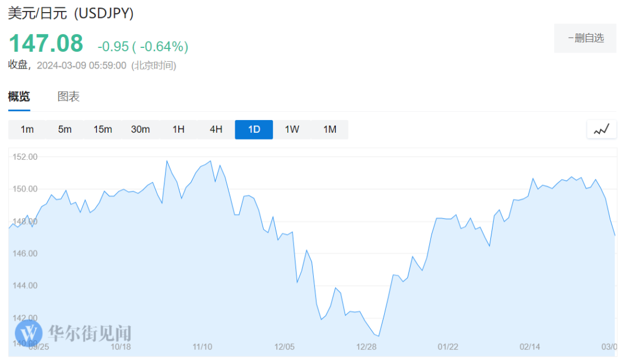Pick the 30m timeframe
Viewport: 623px width, 364px height.
point(140,130)
